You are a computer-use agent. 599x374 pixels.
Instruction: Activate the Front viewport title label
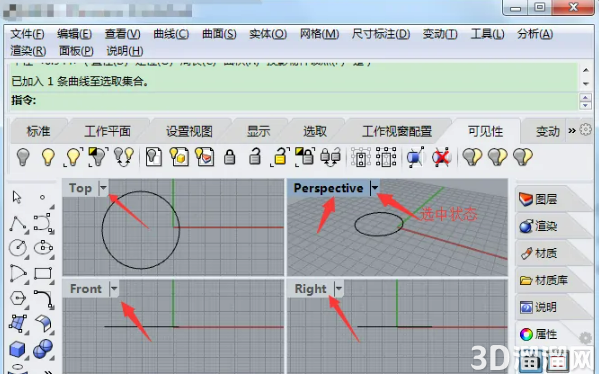click(86, 288)
